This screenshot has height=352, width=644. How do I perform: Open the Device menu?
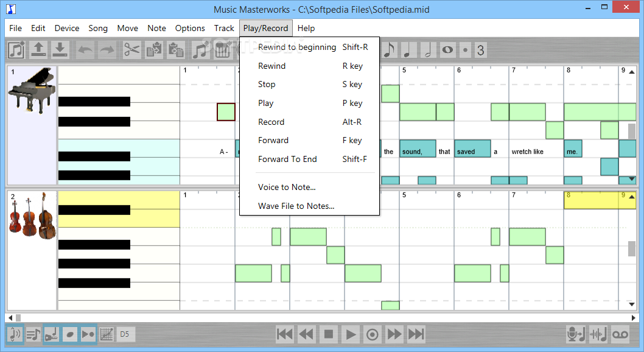pos(67,29)
